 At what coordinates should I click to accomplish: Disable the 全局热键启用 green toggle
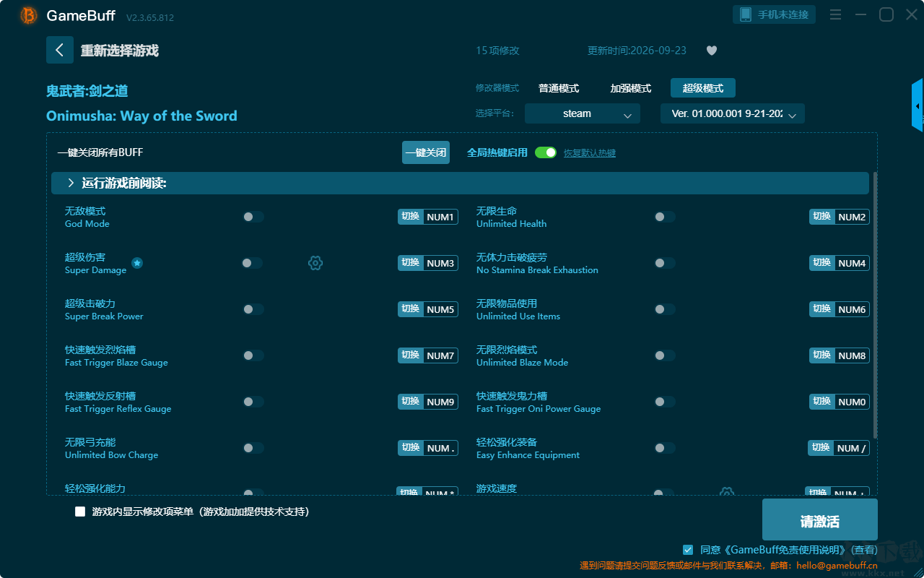546,152
